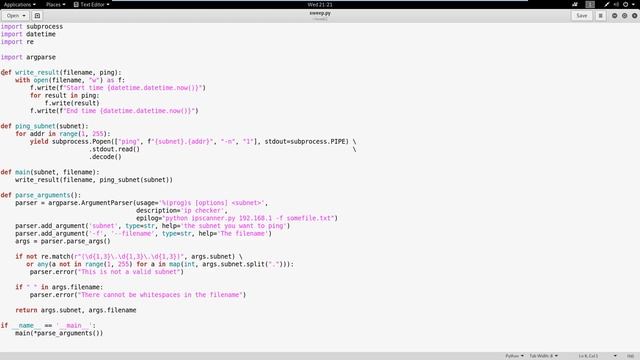The width and height of the screenshot is (640, 360).
Task: Minimize the gedit window
Action: click(614, 16)
